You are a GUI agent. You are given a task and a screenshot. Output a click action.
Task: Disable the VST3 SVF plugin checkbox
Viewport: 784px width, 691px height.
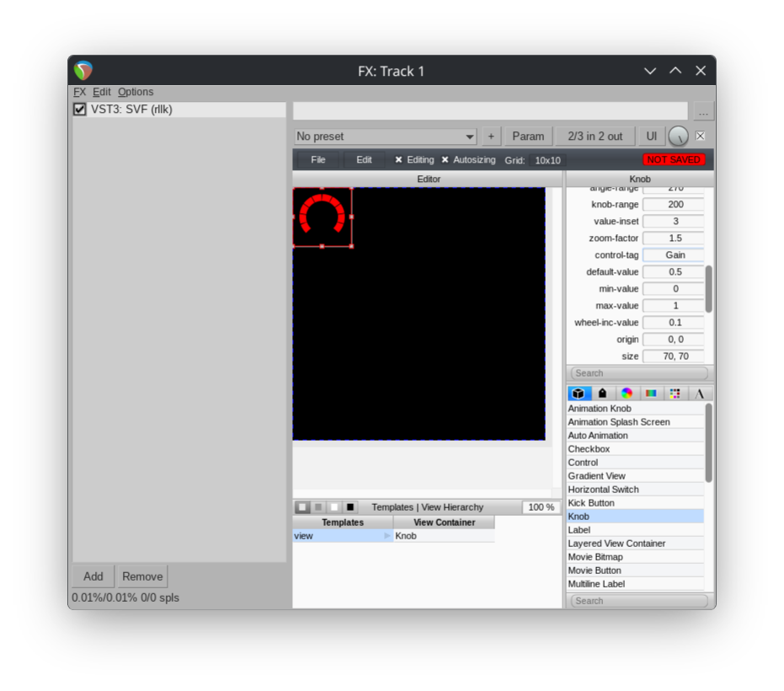coord(80,110)
